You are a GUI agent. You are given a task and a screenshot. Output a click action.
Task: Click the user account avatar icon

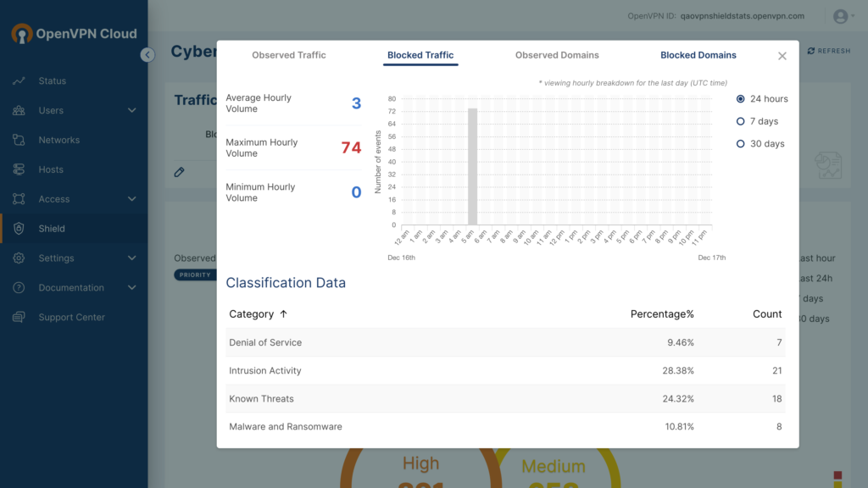[x=840, y=17]
